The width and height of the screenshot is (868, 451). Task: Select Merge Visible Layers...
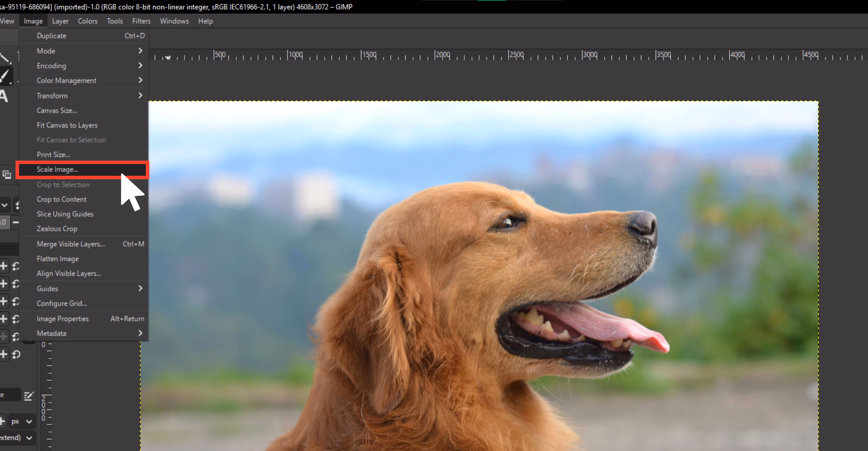tap(84, 244)
